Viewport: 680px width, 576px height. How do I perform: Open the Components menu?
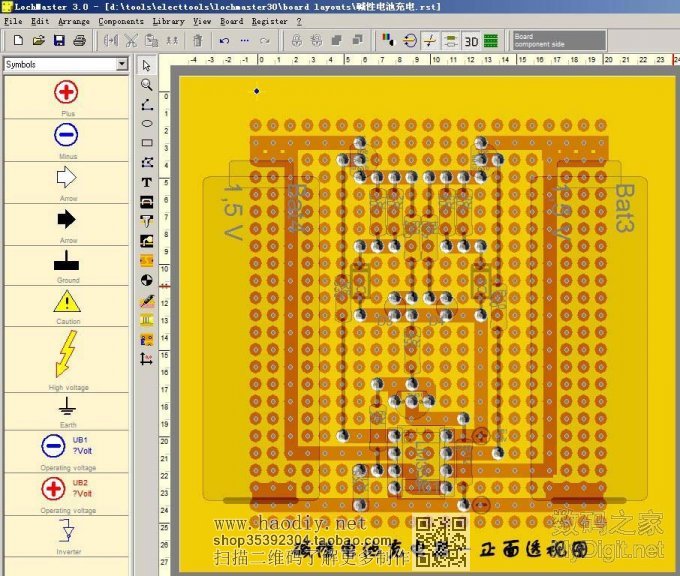click(x=120, y=21)
